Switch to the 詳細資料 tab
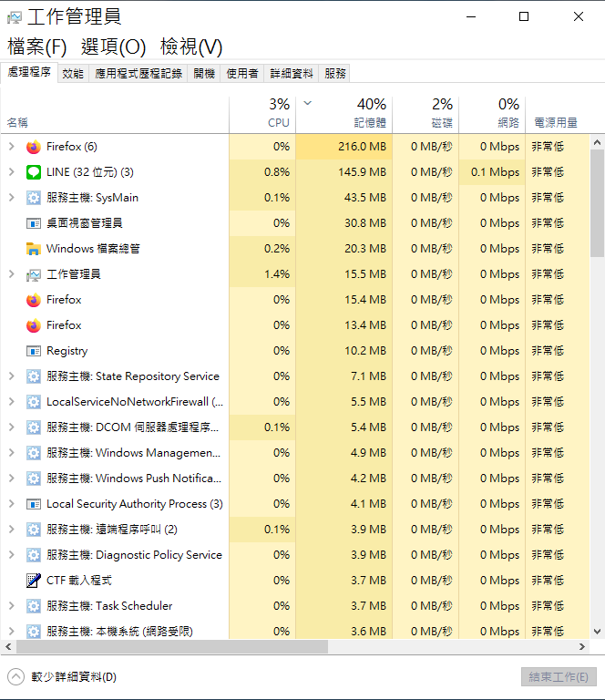605x700 pixels. pyautogui.click(x=292, y=74)
